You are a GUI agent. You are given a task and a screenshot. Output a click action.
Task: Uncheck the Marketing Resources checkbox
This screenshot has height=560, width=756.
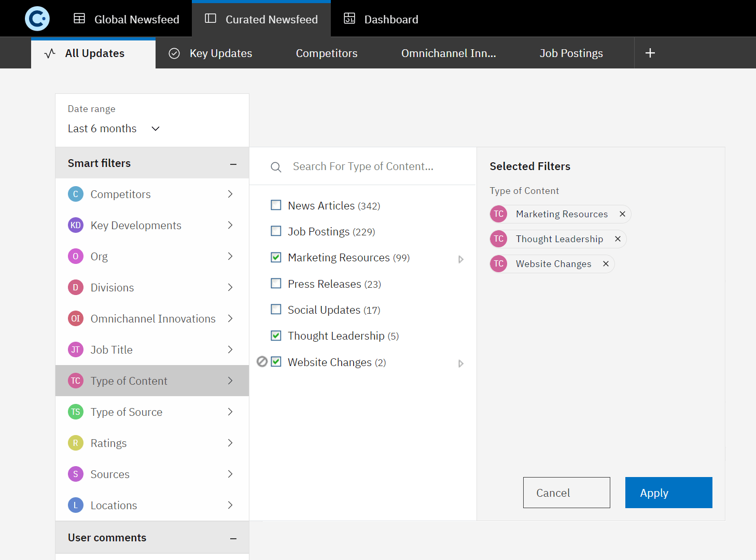pyautogui.click(x=276, y=257)
